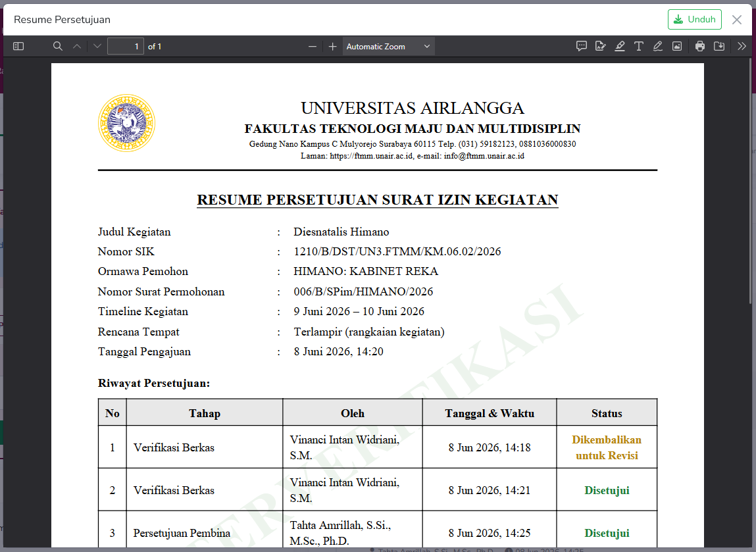This screenshot has height=552, width=756.
Task: Zoom in on the PDF
Action: click(x=332, y=46)
